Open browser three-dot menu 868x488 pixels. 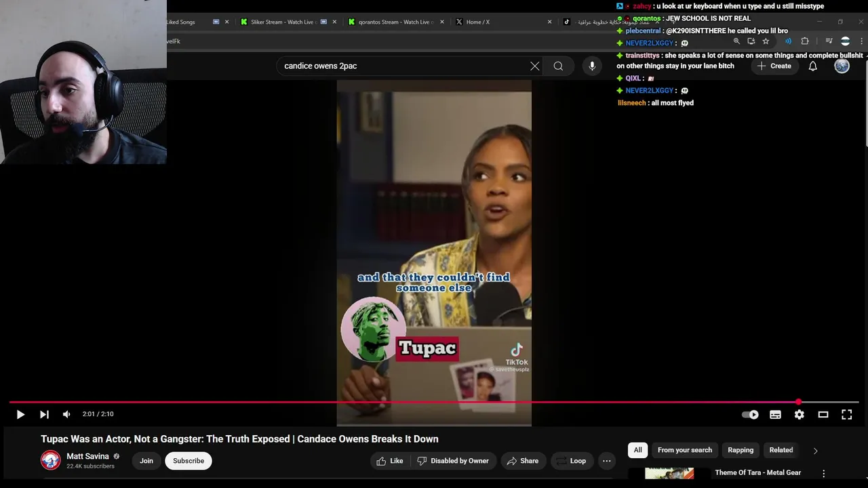click(861, 41)
